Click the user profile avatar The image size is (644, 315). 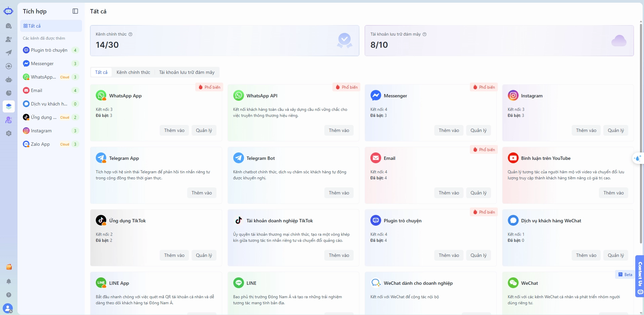[8, 308]
